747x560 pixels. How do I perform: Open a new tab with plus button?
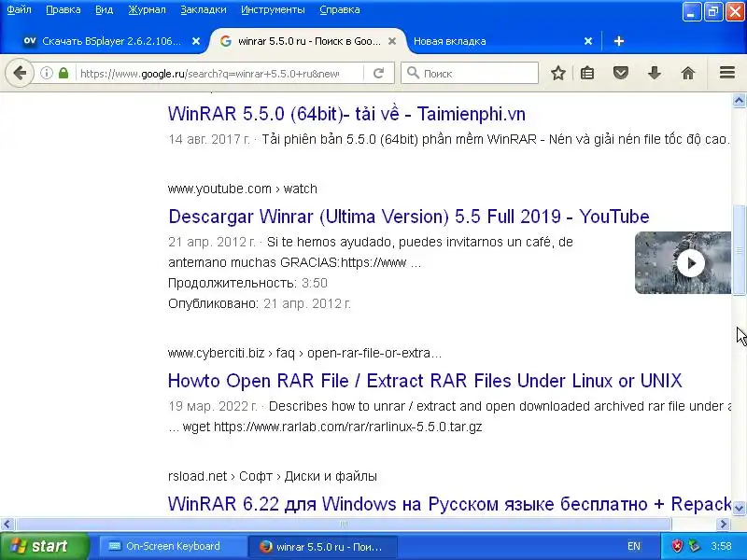tap(619, 41)
